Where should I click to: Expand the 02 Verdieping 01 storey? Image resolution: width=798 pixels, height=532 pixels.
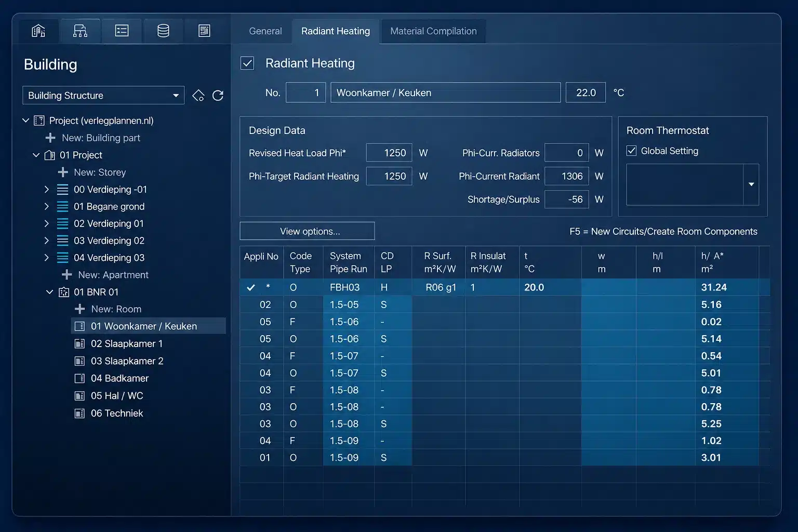coord(46,223)
